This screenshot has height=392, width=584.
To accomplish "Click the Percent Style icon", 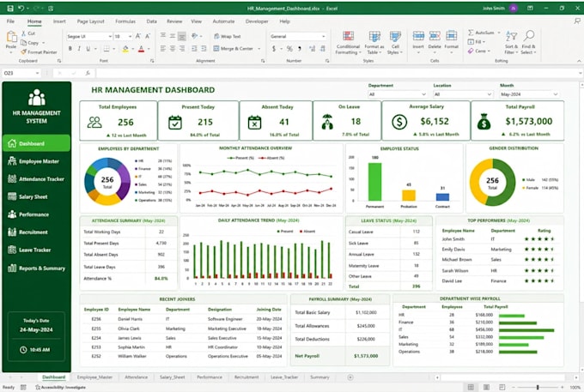I will (x=289, y=49).
